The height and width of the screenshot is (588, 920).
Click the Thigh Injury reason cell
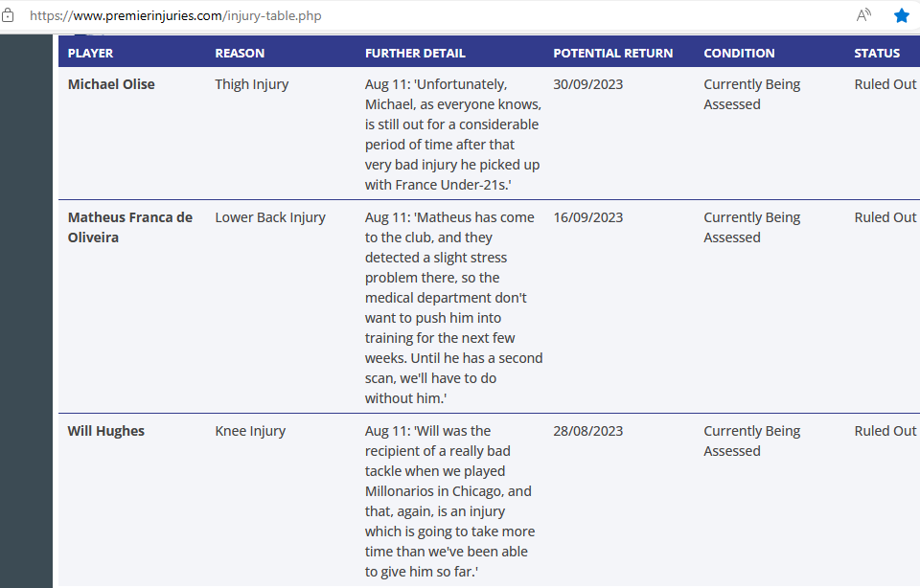pos(251,84)
